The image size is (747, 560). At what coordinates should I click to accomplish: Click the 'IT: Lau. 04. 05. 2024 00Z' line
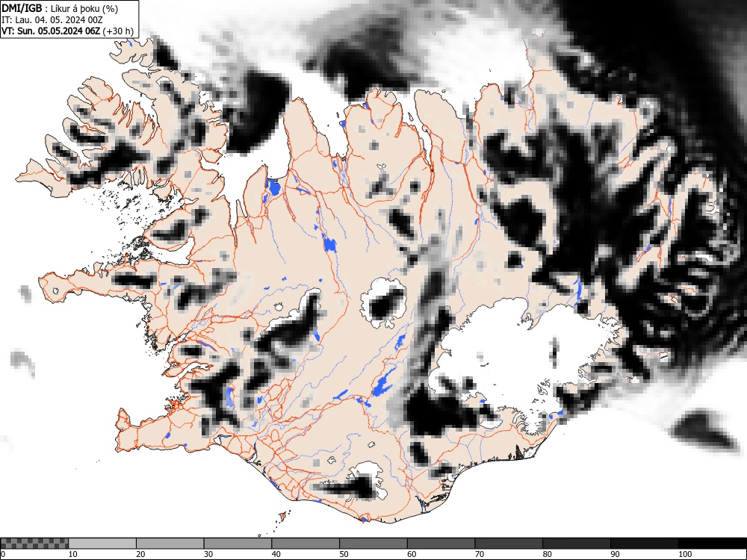52,20
